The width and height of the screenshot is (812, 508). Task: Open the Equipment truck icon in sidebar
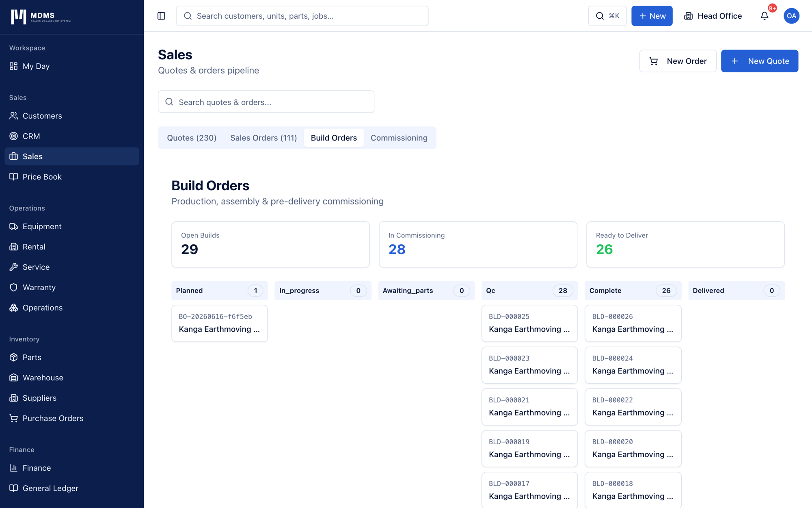[x=14, y=226]
